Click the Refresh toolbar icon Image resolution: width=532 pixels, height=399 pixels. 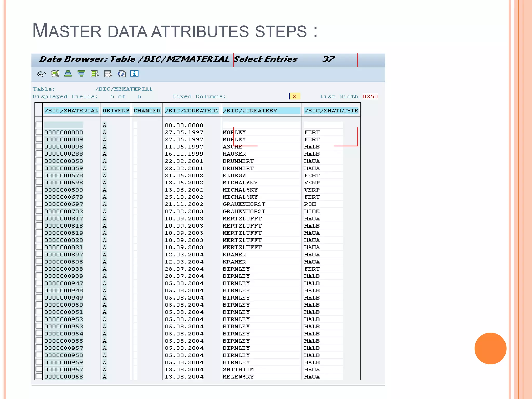[x=121, y=74]
